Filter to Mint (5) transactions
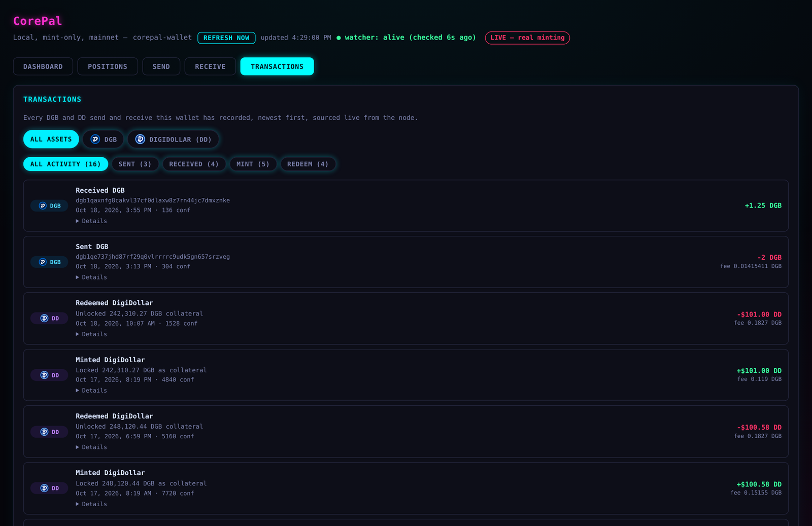This screenshot has width=812, height=526. click(x=253, y=164)
